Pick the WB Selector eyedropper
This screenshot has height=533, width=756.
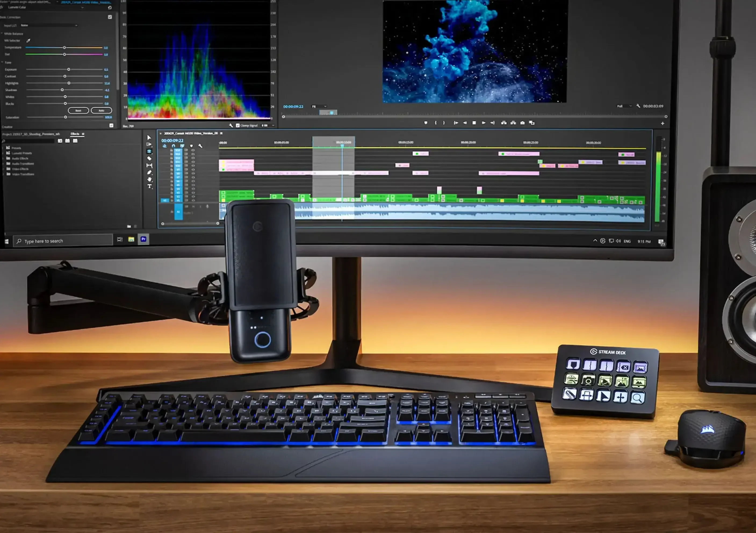point(28,41)
